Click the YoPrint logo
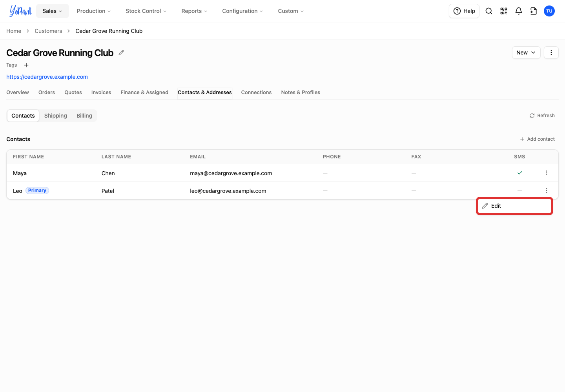This screenshot has width=565, height=392. (x=20, y=11)
